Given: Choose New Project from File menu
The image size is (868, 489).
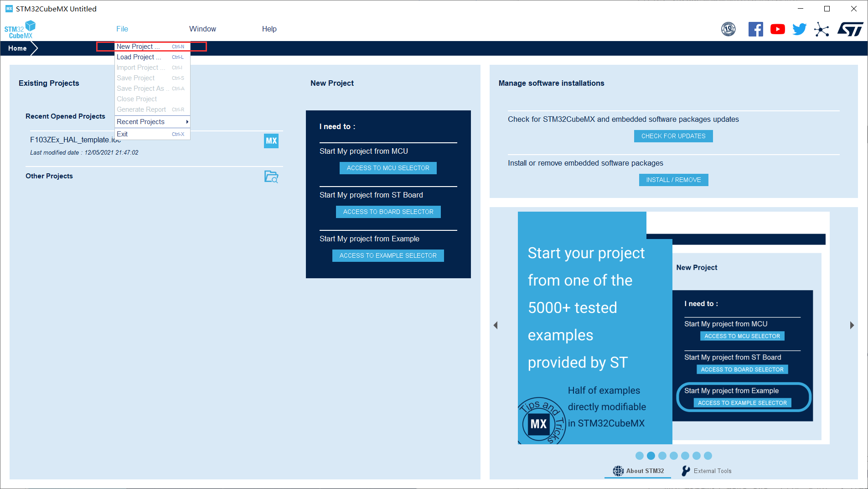Looking at the screenshot, I should click(x=152, y=47).
